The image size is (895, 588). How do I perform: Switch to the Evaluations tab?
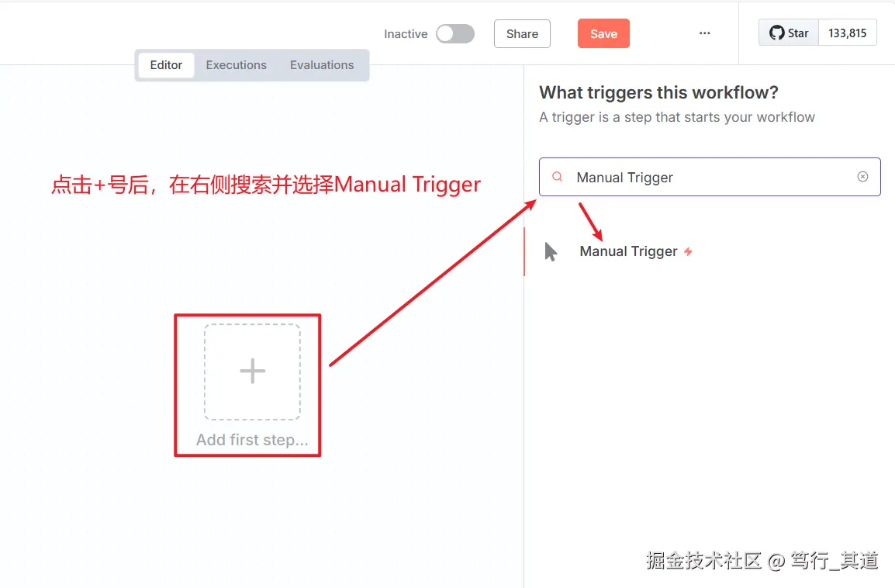click(322, 65)
